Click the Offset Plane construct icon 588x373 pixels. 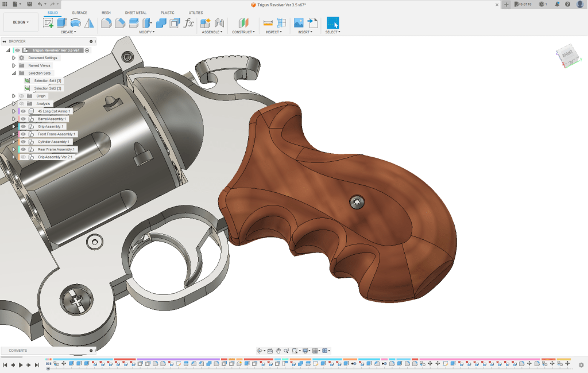[x=244, y=23]
